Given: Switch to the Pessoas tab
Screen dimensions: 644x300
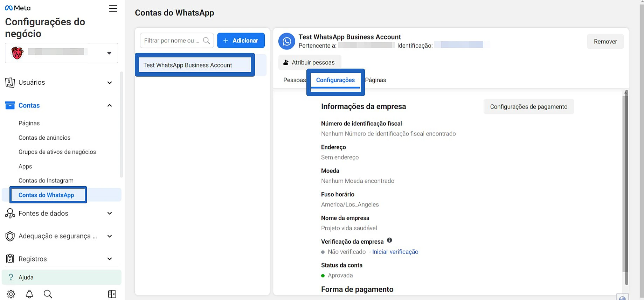Looking at the screenshot, I should click(294, 80).
